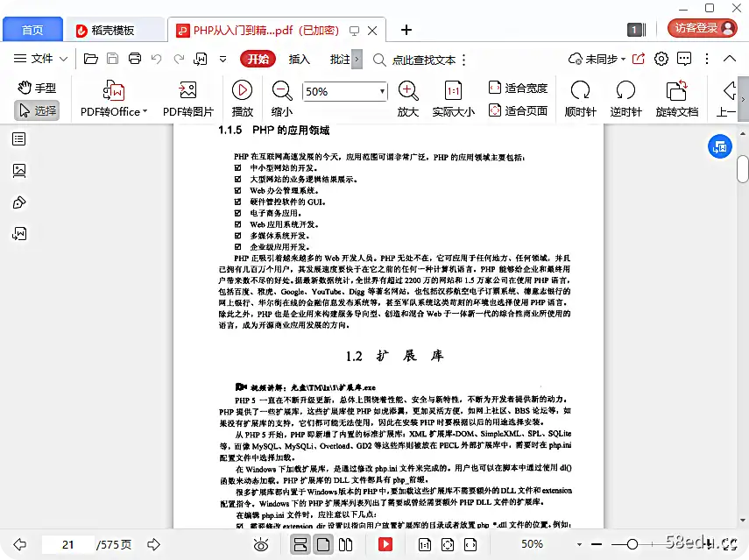This screenshot has width=749, height=560.
Task: Redo the last action
Action: point(179,59)
